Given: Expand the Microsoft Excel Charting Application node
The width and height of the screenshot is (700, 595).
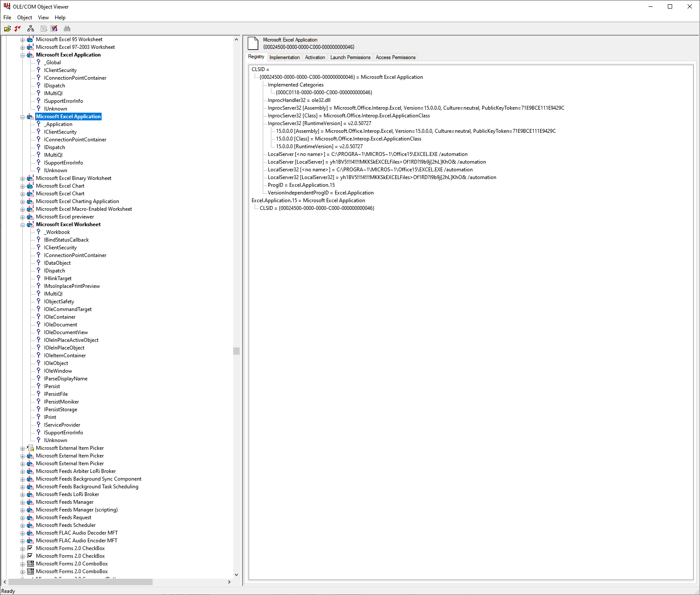Looking at the screenshot, I should pos(23,202).
